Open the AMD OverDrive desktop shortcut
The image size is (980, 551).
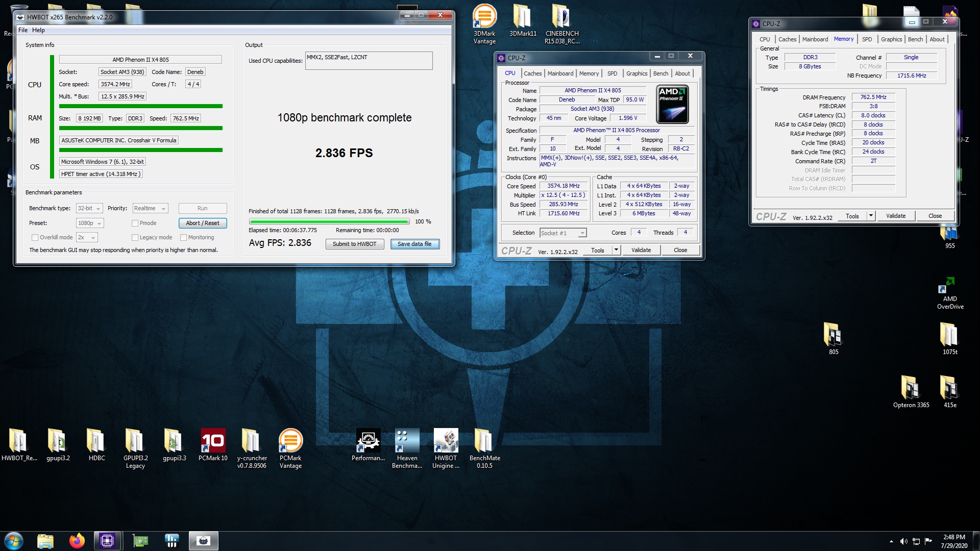click(x=950, y=293)
